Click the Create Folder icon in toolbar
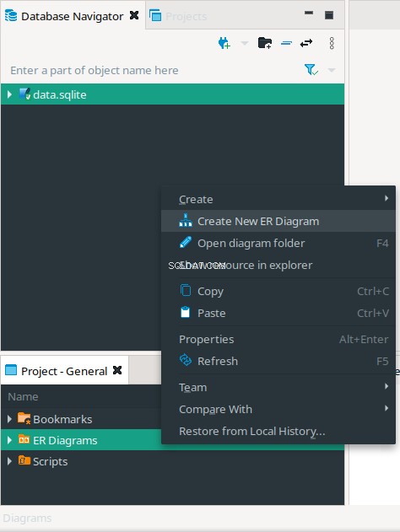Image resolution: width=400 pixels, height=532 pixels. [x=265, y=43]
